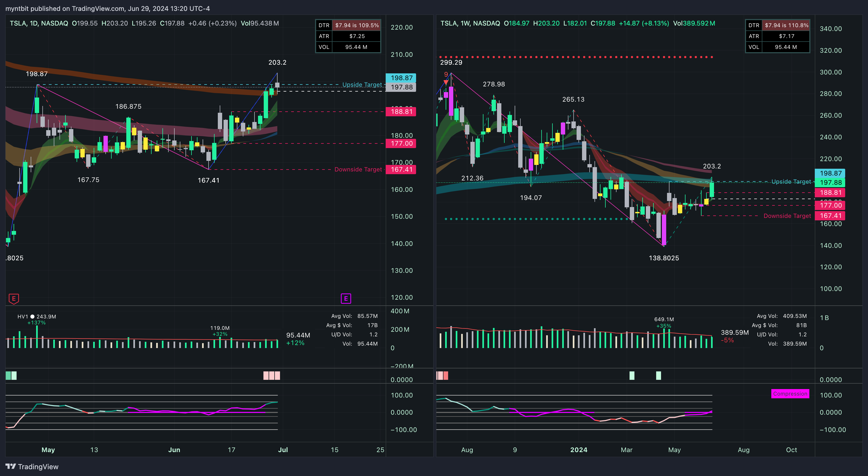868x476 pixels.
Task: Click the 188.81 label on weekly price axis
Action: pos(830,193)
